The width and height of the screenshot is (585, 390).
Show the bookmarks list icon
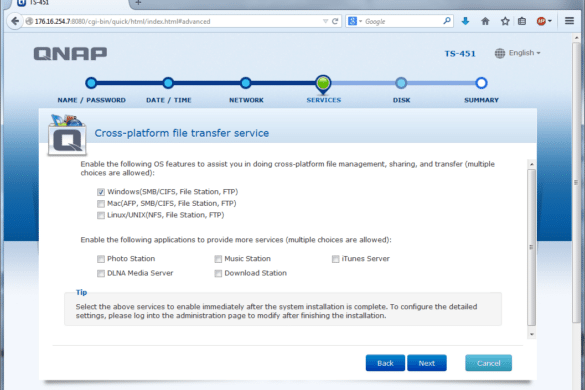coord(522,21)
